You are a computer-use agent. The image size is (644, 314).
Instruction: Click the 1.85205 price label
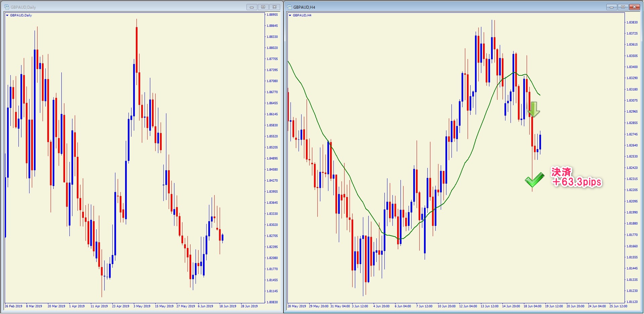272,147
